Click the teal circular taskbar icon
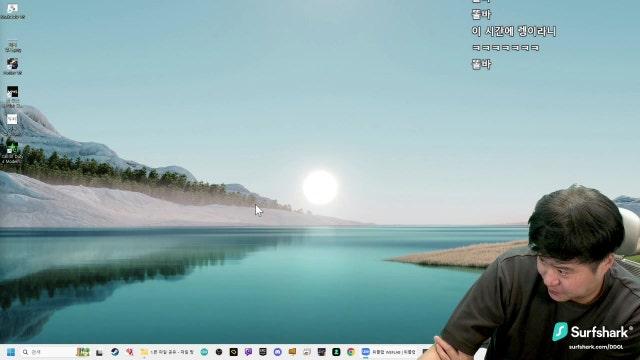640x360 pixels. (204, 352)
